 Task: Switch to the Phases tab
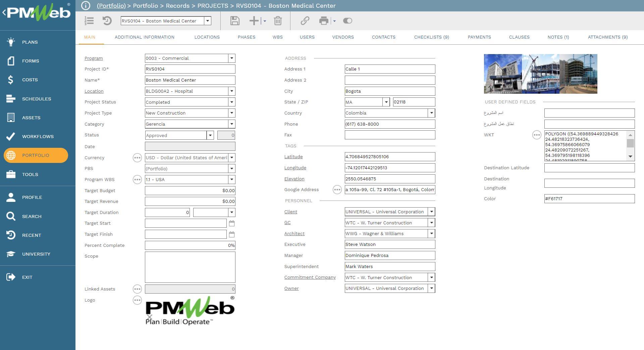[247, 37]
